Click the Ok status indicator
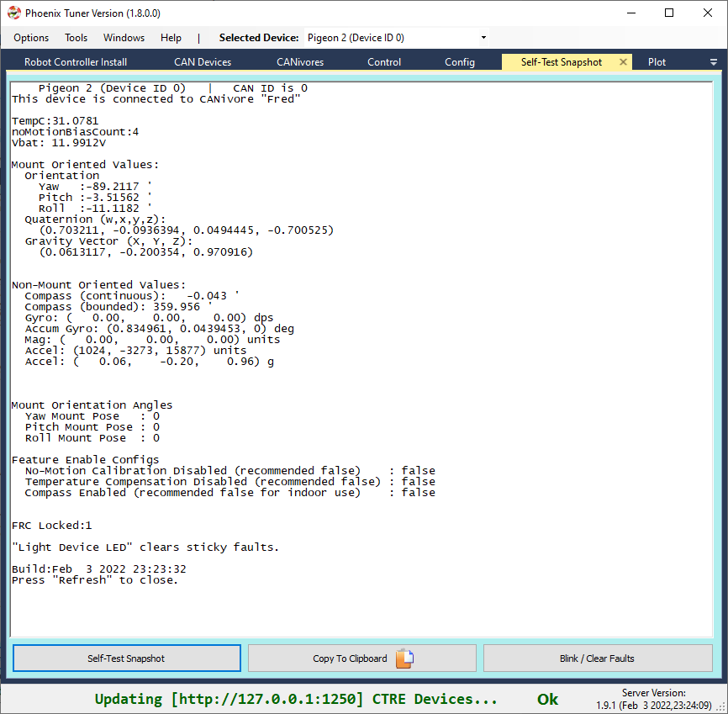The height and width of the screenshot is (714, 728). 548,699
